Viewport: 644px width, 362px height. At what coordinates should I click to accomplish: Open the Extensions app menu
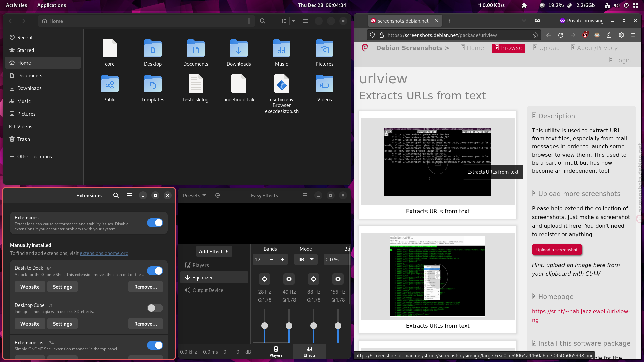pyautogui.click(x=129, y=195)
